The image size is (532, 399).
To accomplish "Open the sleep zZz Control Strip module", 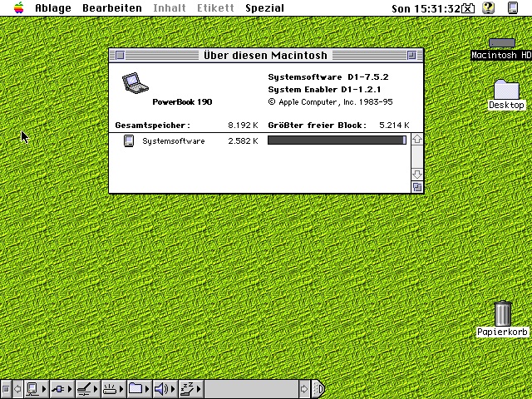I will (x=190, y=389).
